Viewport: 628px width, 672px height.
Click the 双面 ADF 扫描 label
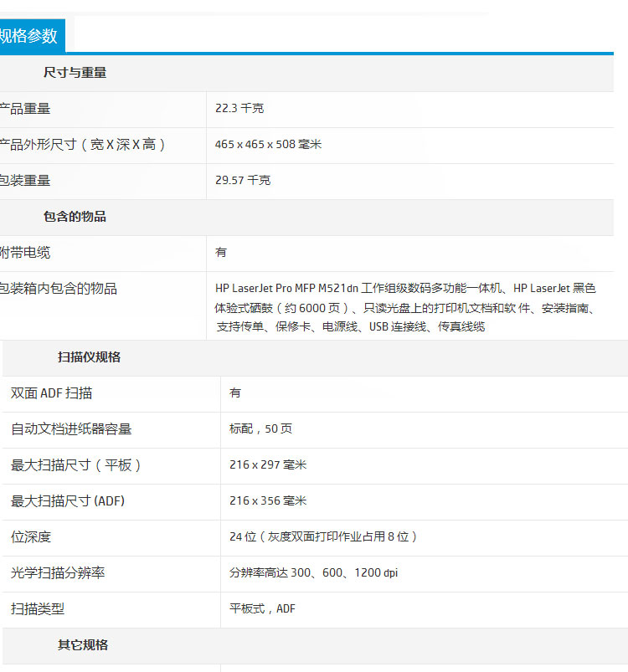51,393
